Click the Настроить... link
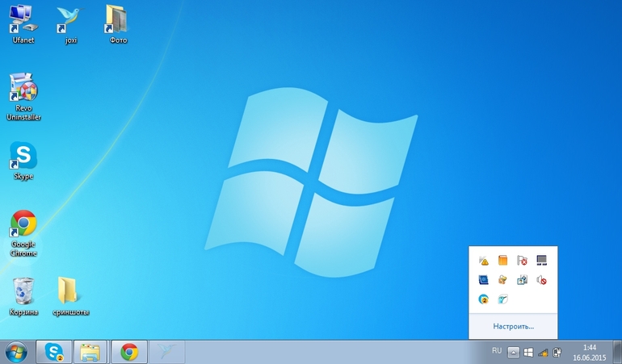 [x=513, y=327]
